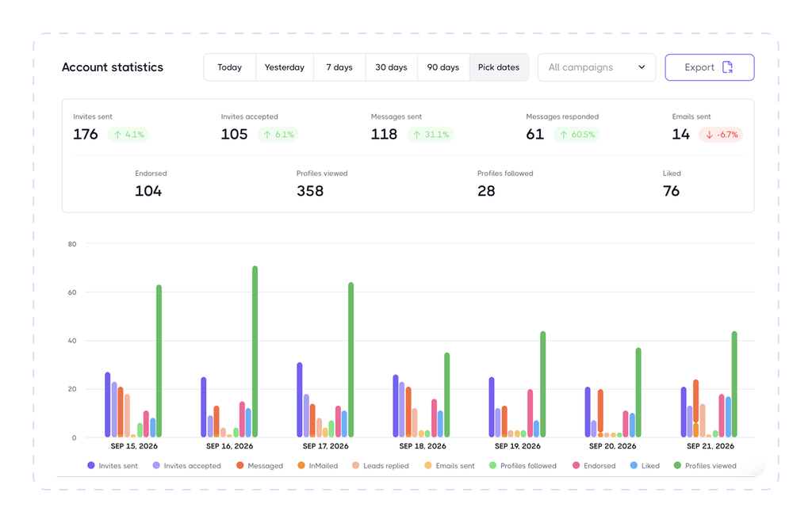
Task: Click the red -6.7% emails sent badge
Action: 722,135
